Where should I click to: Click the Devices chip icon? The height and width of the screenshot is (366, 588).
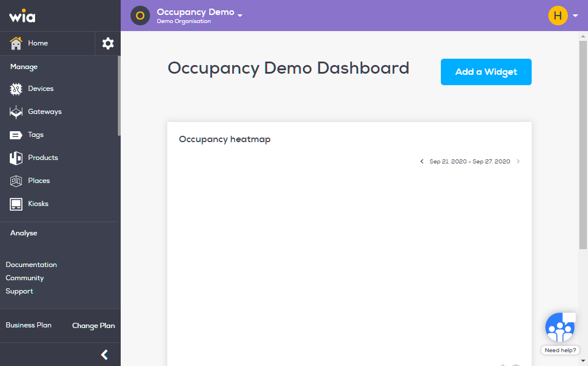(16, 89)
